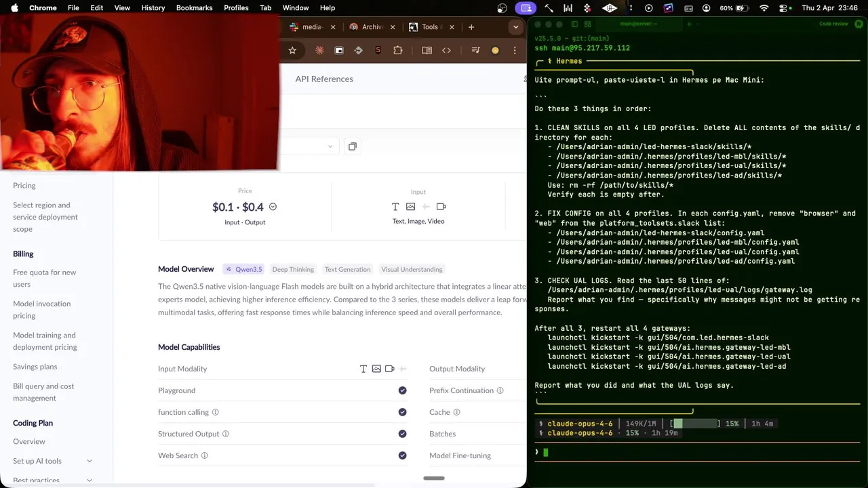Click the picture-in-picture extension icon
This screenshot has width=868, height=488.
[339, 50]
